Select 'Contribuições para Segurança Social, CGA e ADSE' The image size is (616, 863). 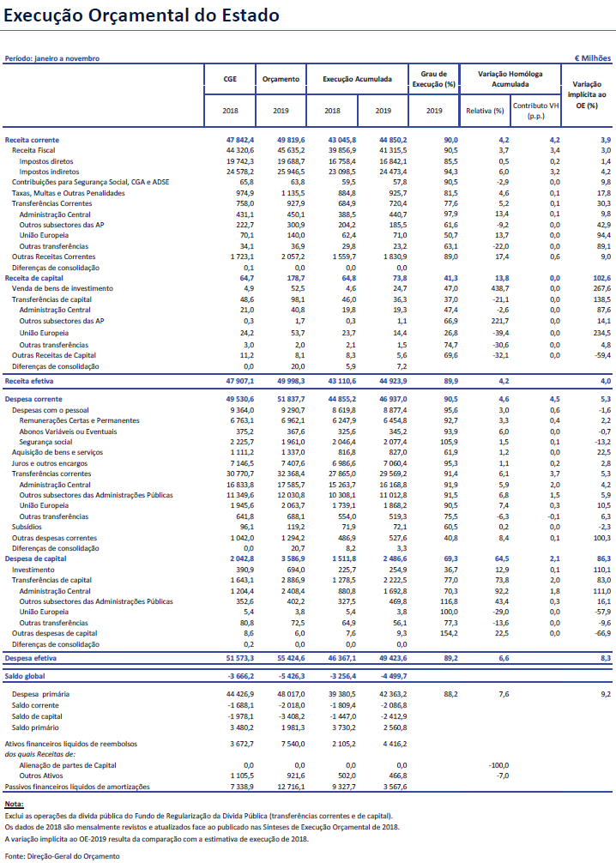pyautogui.click(x=91, y=182)
